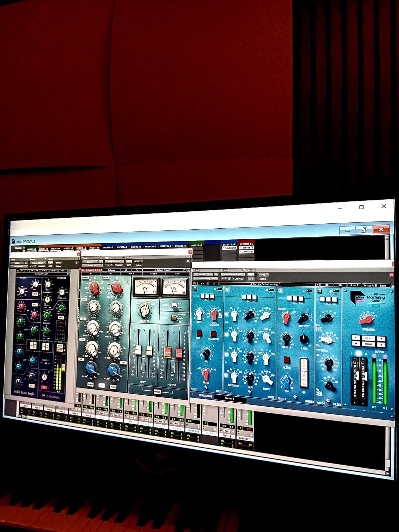Viewport: 399px width, 532px height.
Task: Click left input white fader in Scheps 73
Action: coord(138,350)
